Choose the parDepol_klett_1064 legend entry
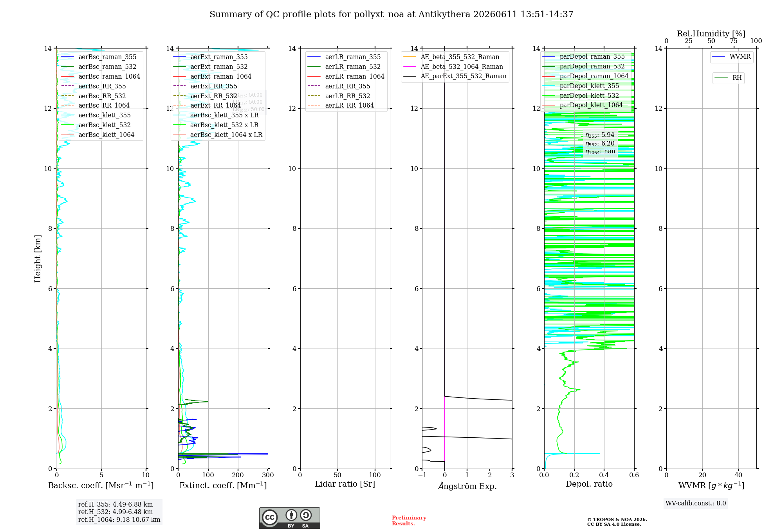Image resolution: width=783 pixels, height=532 pixels. pos(583,105)
